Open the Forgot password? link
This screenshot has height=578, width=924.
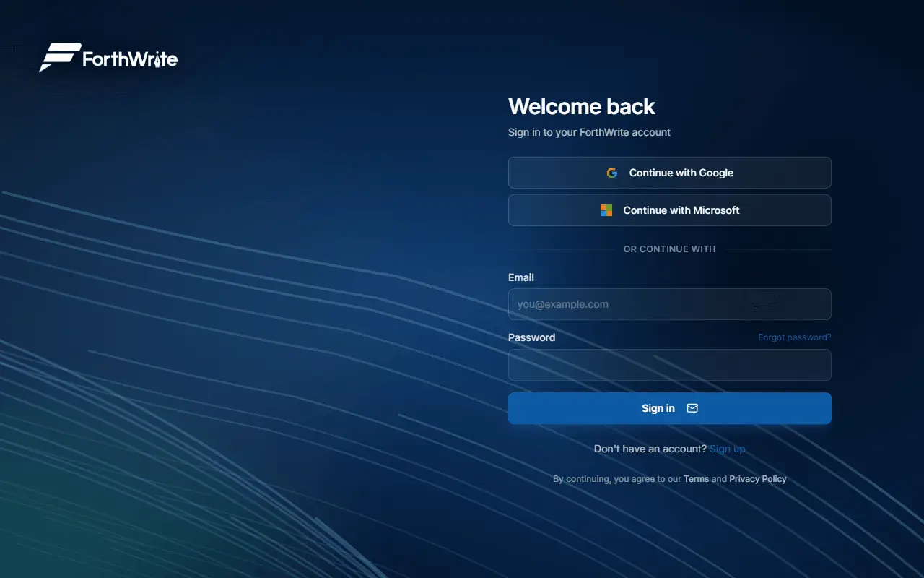[x=795, y=337]
